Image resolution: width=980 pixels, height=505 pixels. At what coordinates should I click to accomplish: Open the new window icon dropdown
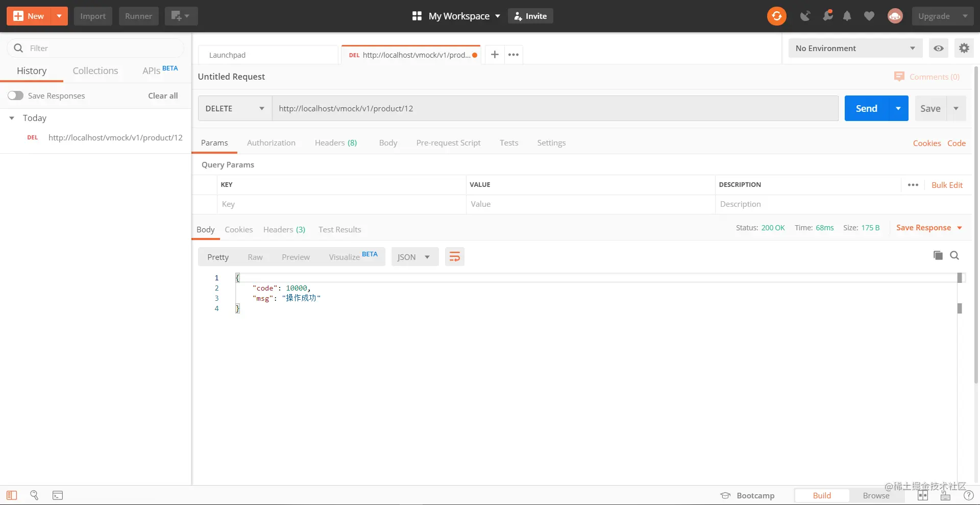point(181,16)
